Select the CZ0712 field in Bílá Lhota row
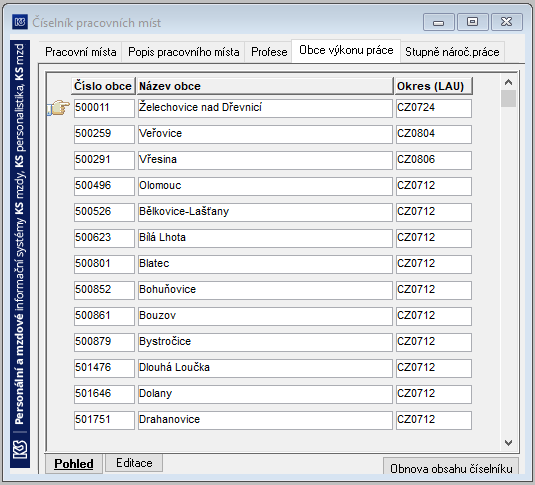This screenshot has width=535, height=485. coord(434,238)
